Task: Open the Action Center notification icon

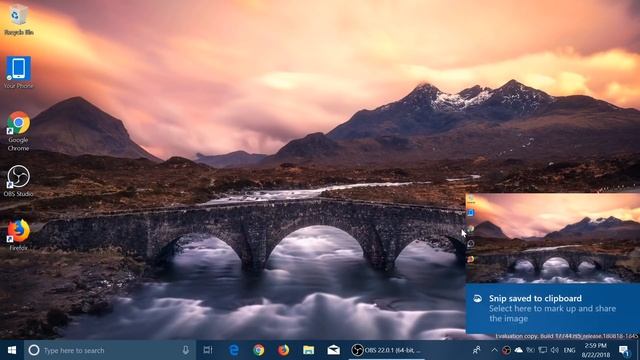Action: pyautogui.click(x=624, y=350)
